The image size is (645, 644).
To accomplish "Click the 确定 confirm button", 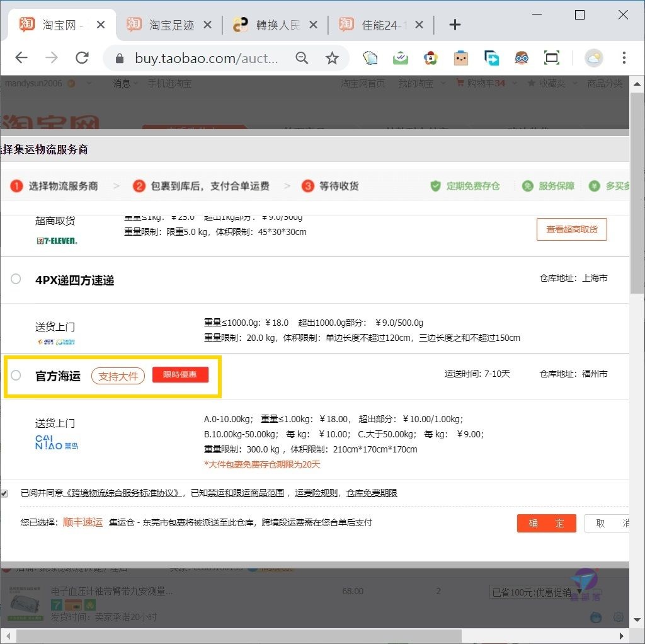I will point(546,523).
